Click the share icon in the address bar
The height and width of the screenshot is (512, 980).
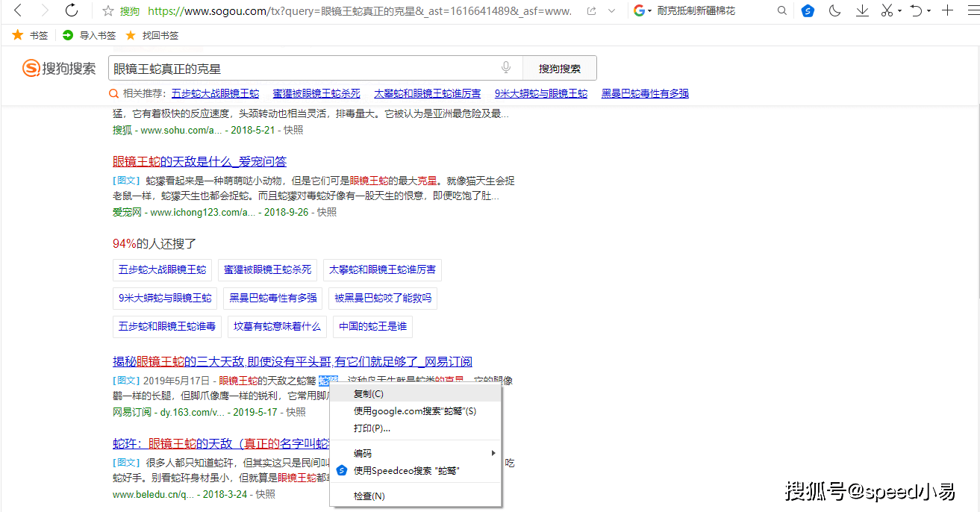coord(591,11)
